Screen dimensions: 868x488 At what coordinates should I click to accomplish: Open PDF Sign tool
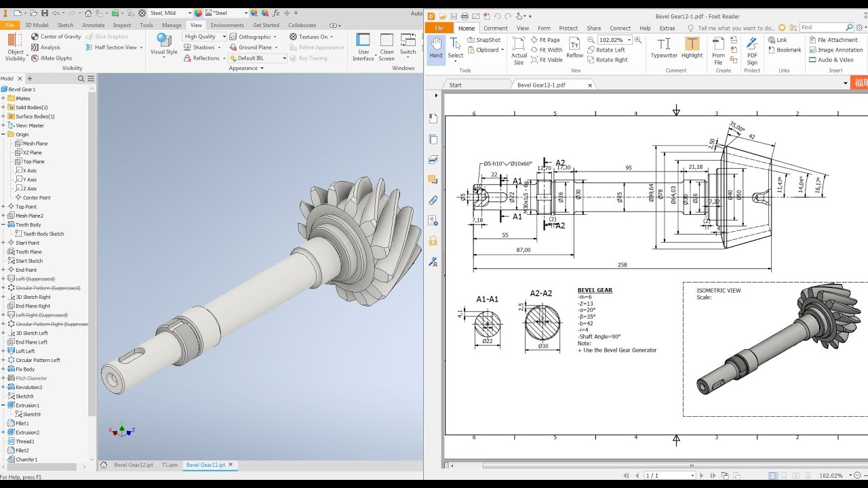pyautogui.click(x=752, y=51)
